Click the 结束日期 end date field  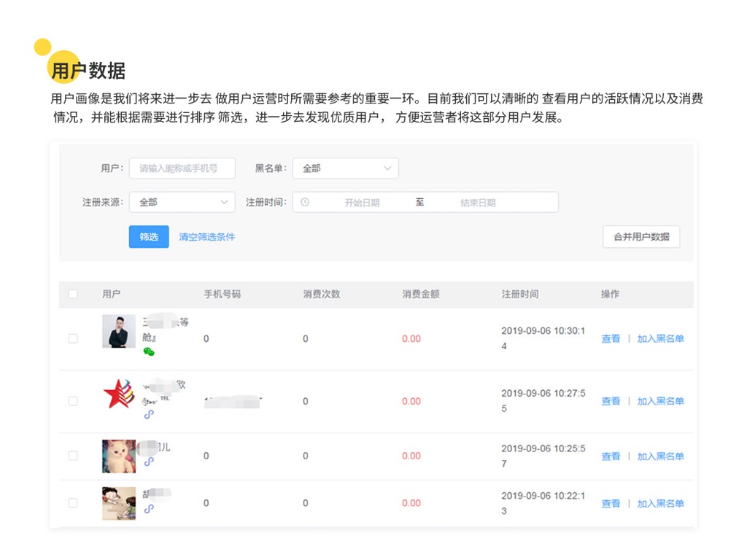[478, 203]
